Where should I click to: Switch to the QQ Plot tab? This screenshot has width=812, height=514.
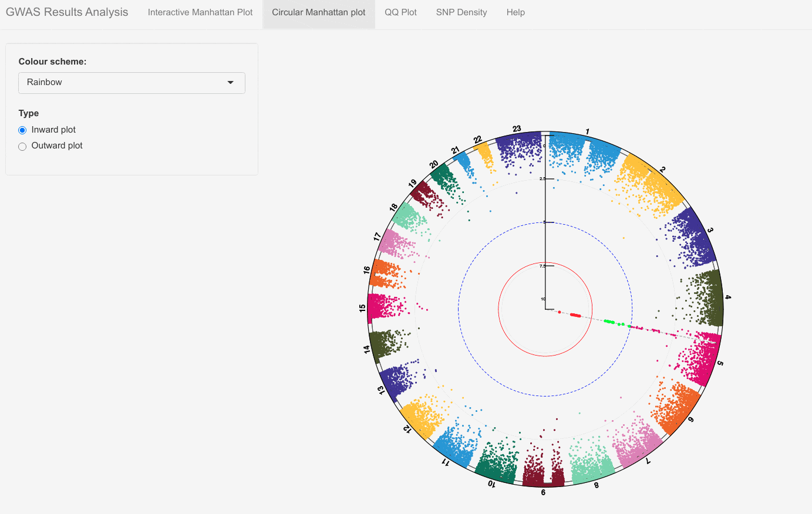400,12
